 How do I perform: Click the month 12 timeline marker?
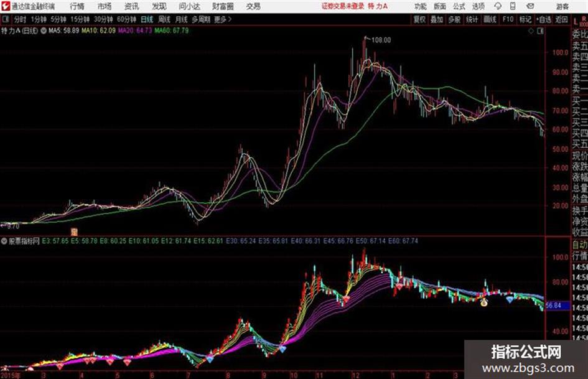[355, 375]
